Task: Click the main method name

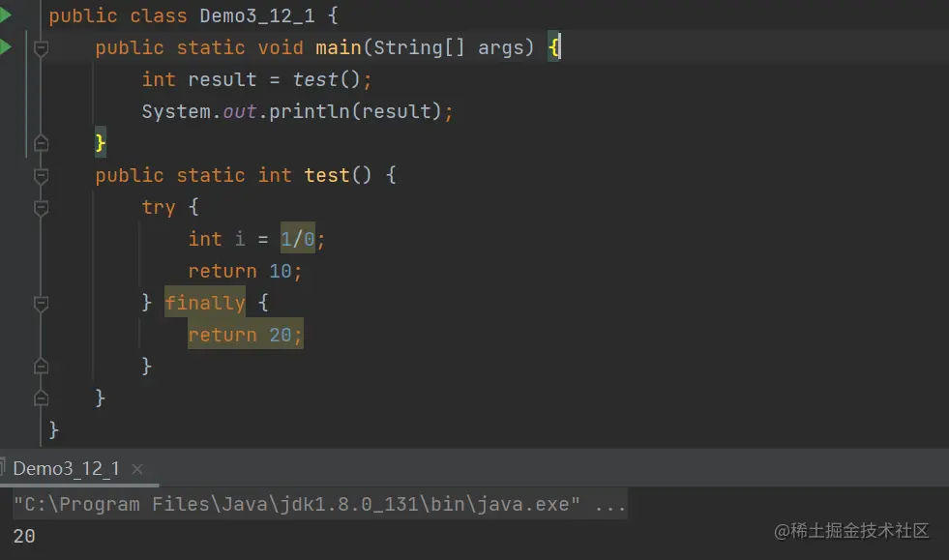Action: point(339,47)
